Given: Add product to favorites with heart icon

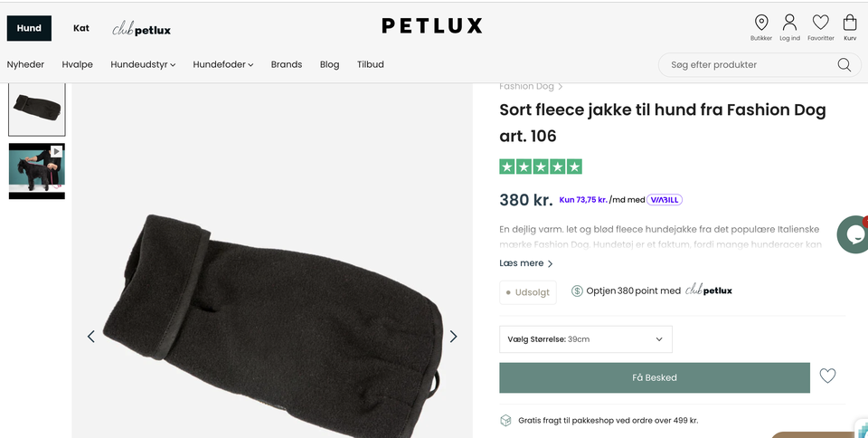Looking at the screenshot, I should pos(827,376).
